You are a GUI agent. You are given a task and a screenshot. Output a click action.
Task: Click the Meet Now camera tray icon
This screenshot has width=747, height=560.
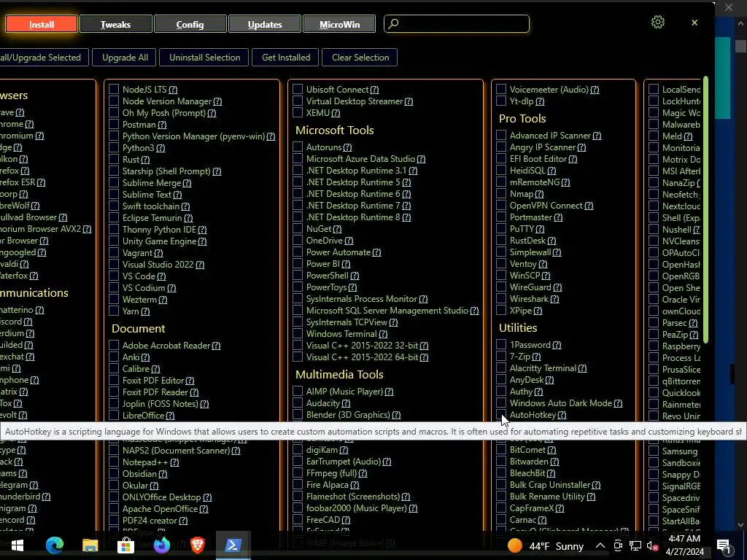coord(618,545)
